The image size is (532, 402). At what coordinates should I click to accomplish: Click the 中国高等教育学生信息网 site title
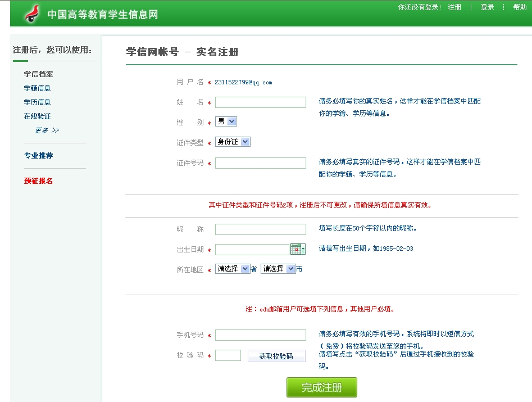pyautogui.click(x=103, y=14)
